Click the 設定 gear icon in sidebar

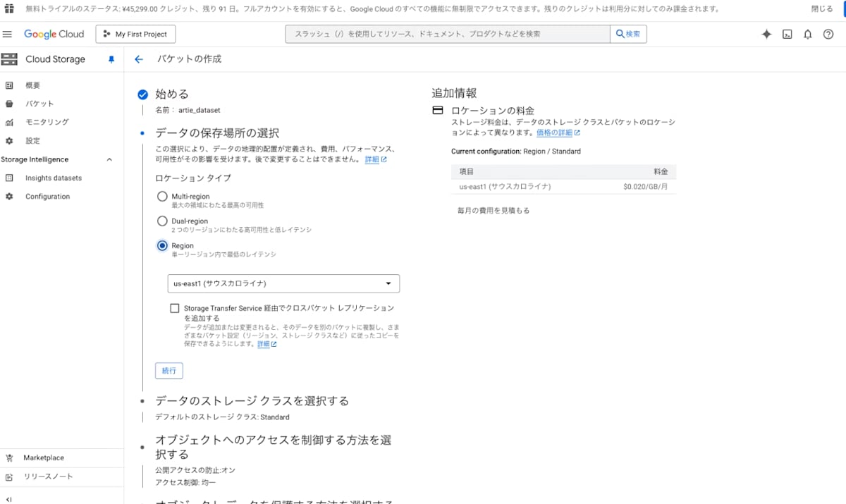pos(9,141)
